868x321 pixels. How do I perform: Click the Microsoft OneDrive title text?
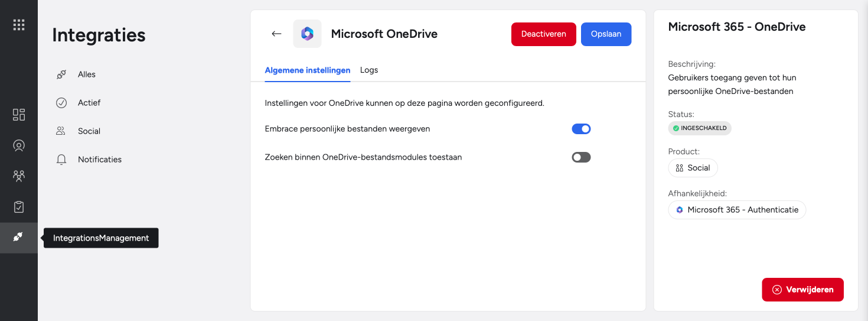384,34
